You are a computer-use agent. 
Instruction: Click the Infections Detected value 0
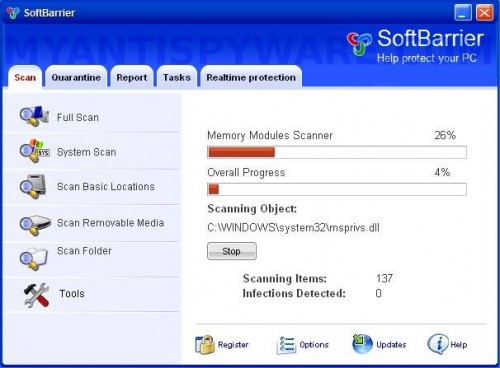(x=378, y=293)
